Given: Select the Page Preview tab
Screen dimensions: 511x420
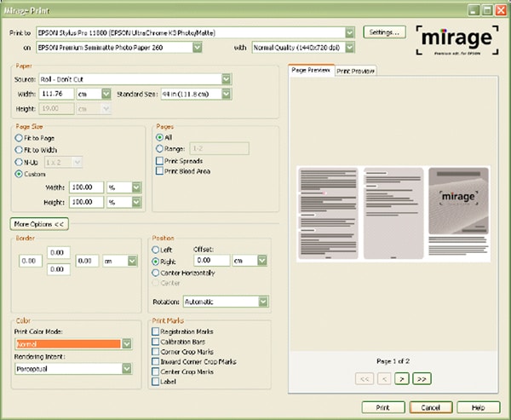Looking at the screenshot, I should pos(310,70).
